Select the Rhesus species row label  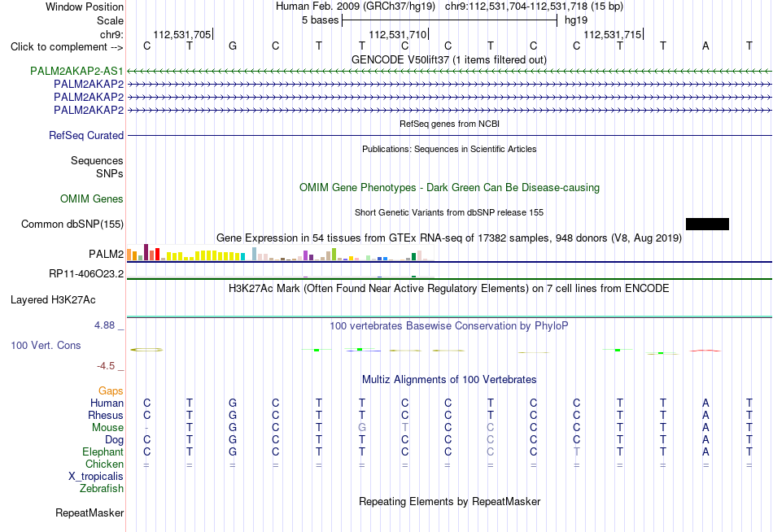pyautogui.click(x=106, y=415)
